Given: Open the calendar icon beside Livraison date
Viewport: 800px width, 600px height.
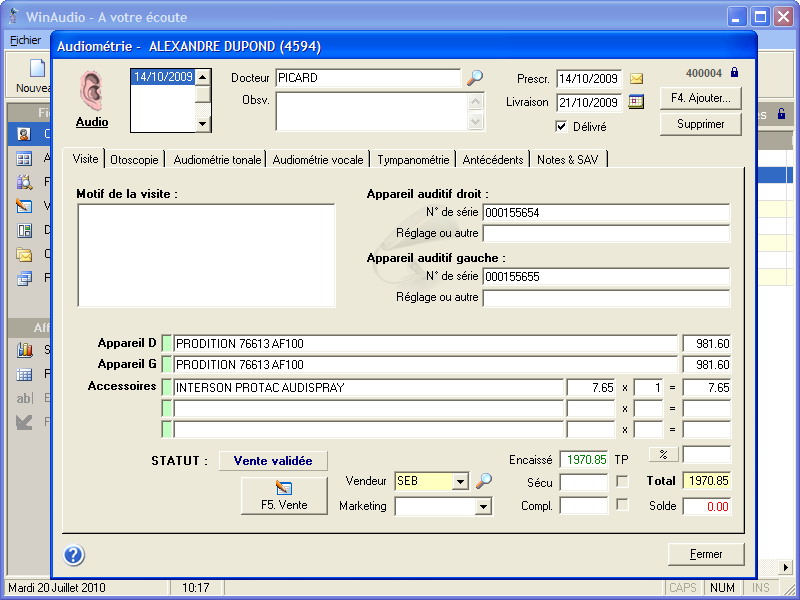Looking at the screenshot, I should click(636, 102).
